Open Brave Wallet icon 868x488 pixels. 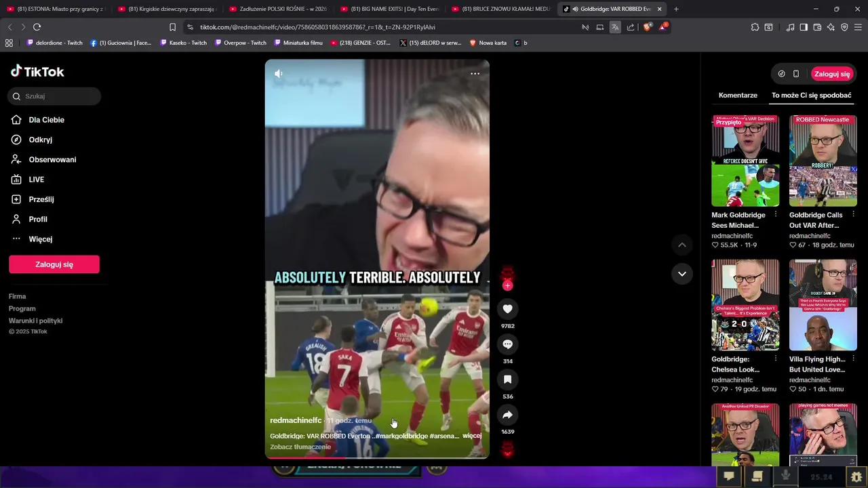817,27
